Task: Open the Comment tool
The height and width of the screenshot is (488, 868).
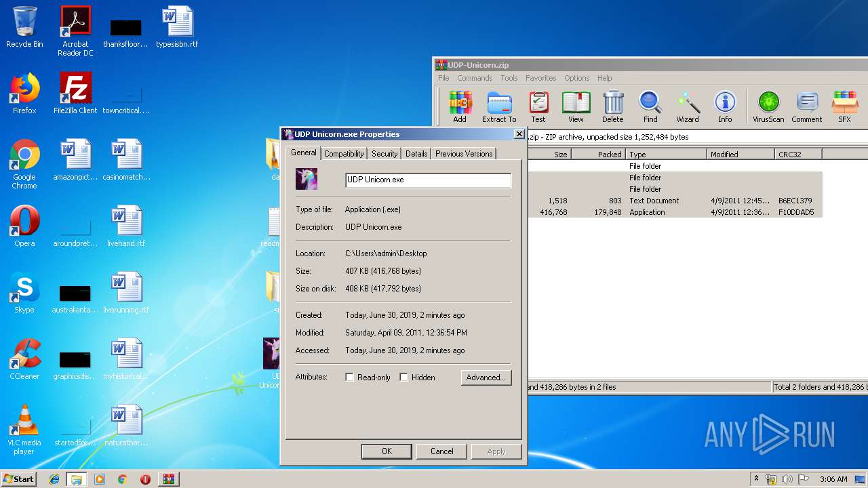Action: tap(806, 107)
